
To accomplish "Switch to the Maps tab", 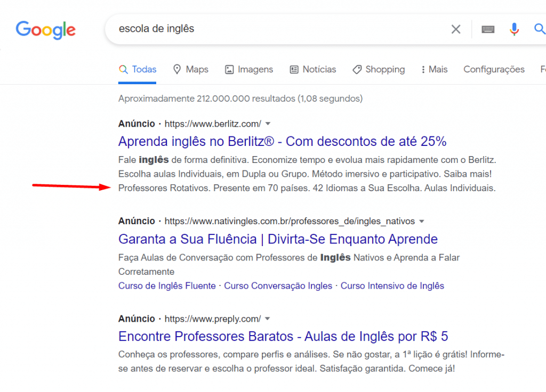I will (x=190, y=70).
